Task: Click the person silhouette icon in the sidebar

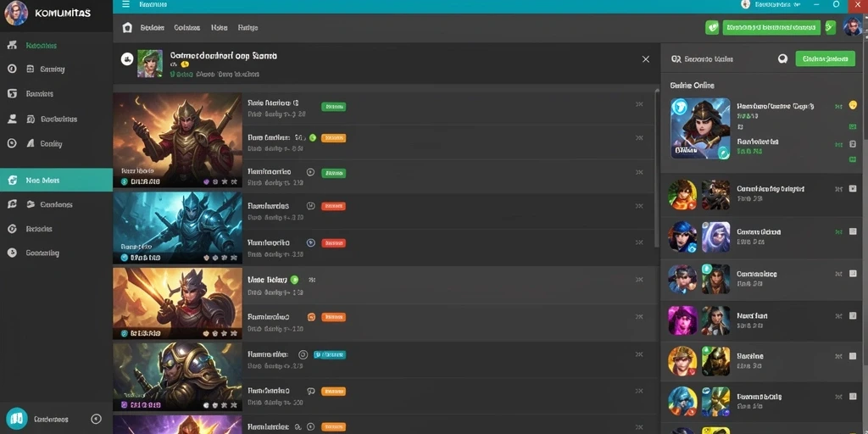Action: coord(12,119)
